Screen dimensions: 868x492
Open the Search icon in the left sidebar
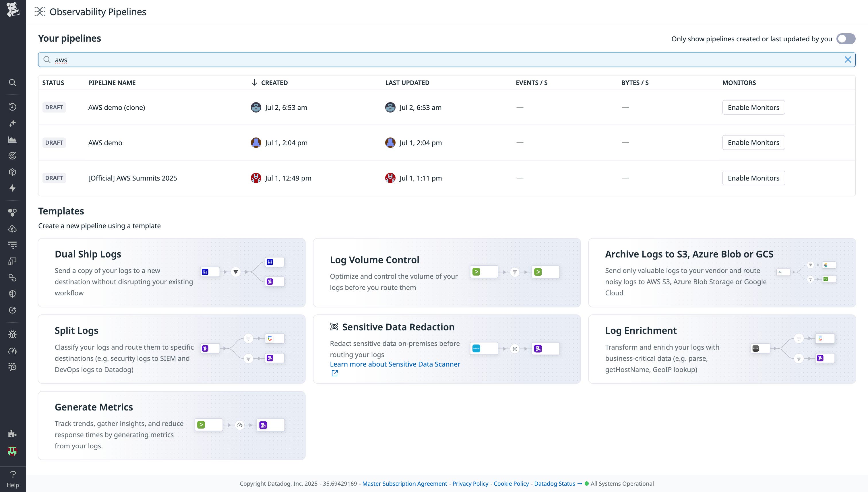pos(13,82)
